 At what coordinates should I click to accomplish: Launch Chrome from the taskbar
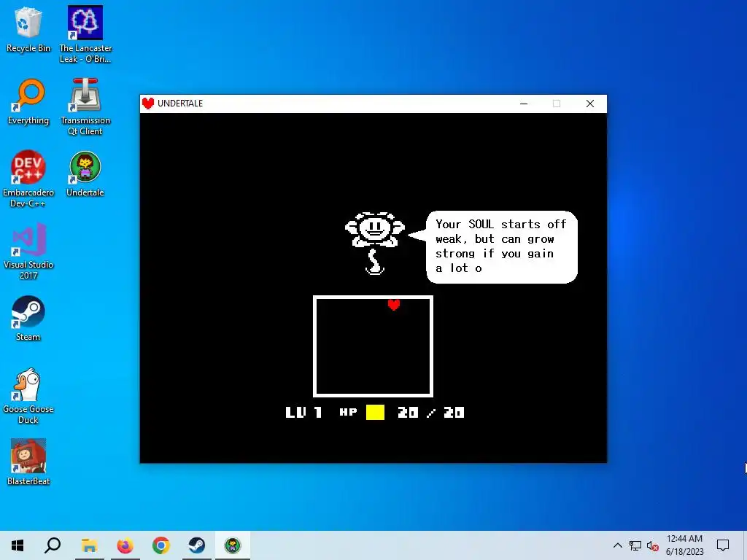tap(161, 545)
